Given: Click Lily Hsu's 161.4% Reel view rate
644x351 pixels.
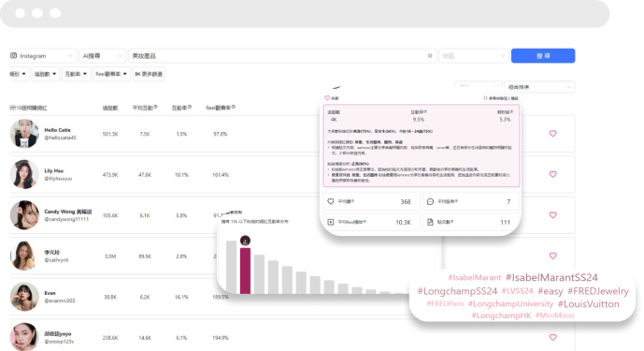Looking at the screenshot, I should [221, 174].
